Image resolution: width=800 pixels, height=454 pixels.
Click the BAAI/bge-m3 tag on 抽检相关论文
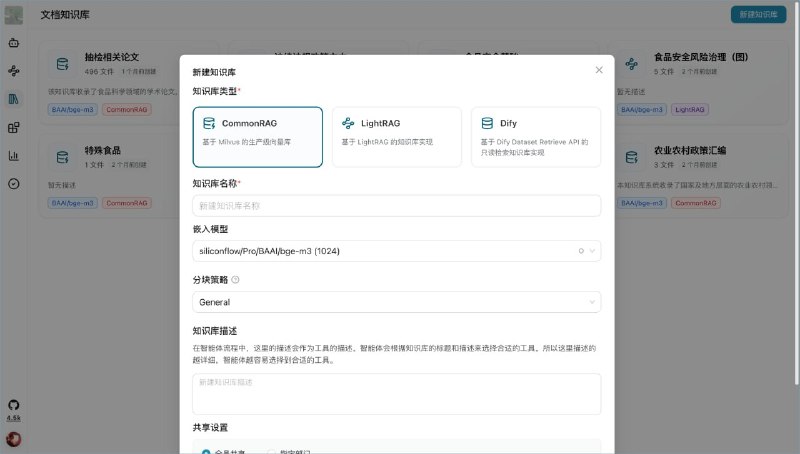tap(72, 109)
